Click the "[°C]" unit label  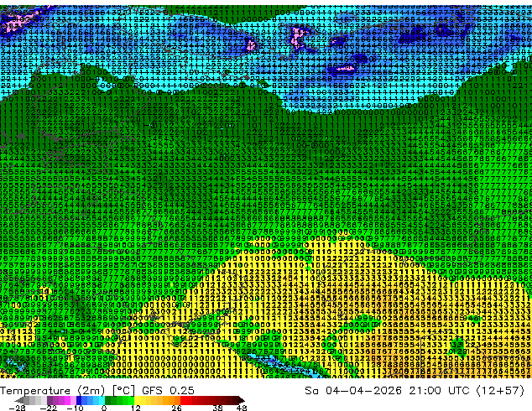[124, 391]
